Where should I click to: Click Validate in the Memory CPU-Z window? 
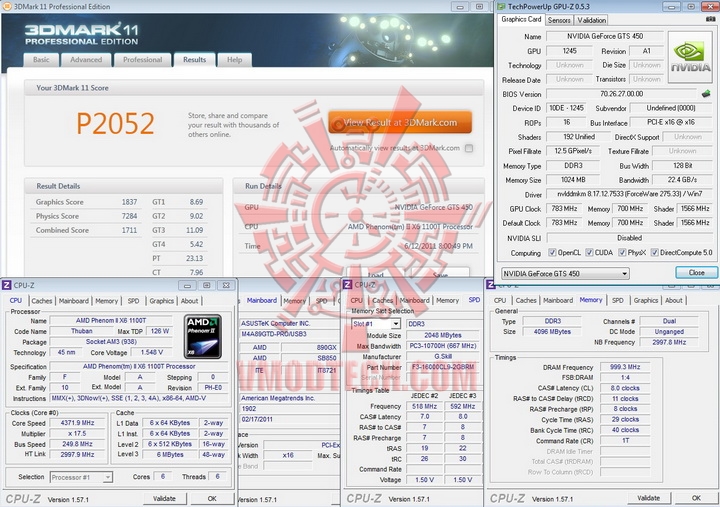(x=649, y=498)
